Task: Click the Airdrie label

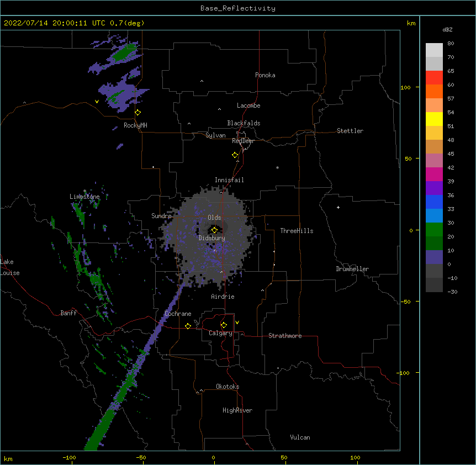Action: [x=223, y=297]
